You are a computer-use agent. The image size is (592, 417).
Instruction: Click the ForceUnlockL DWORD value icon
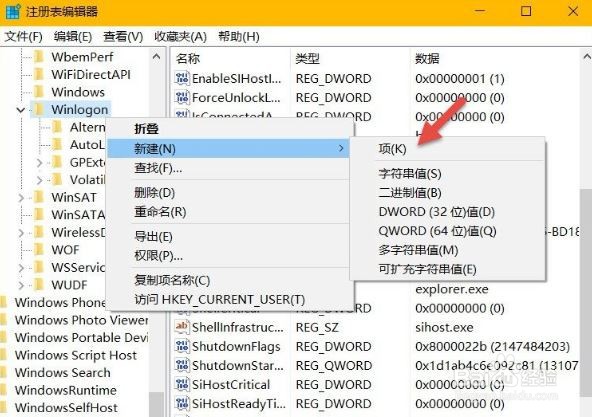click(x=182, y=97)
